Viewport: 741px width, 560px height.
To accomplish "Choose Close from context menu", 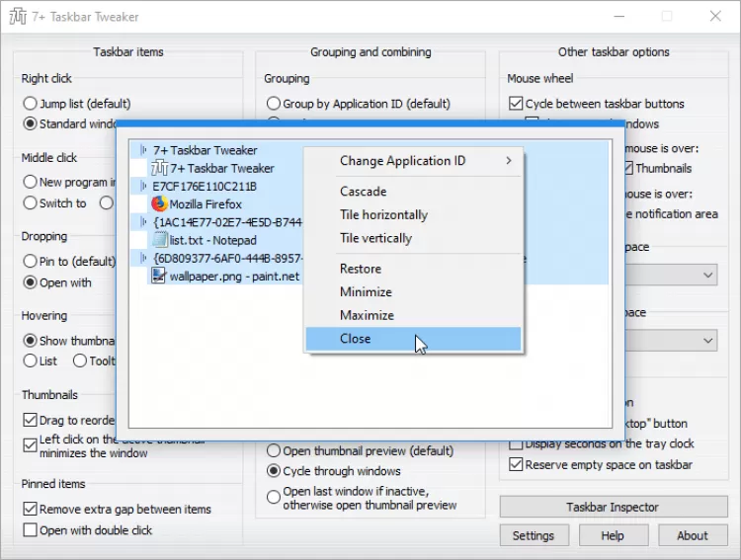I will pos(414,339).
